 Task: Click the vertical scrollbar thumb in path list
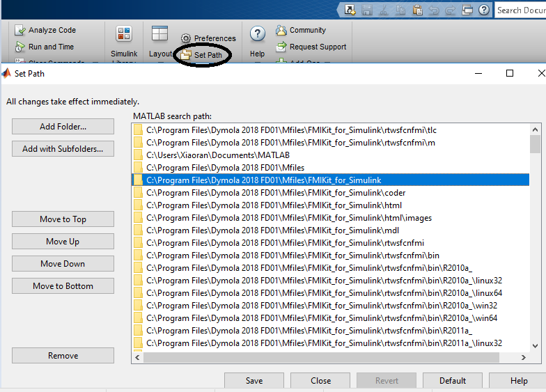(x=535, y=144)
